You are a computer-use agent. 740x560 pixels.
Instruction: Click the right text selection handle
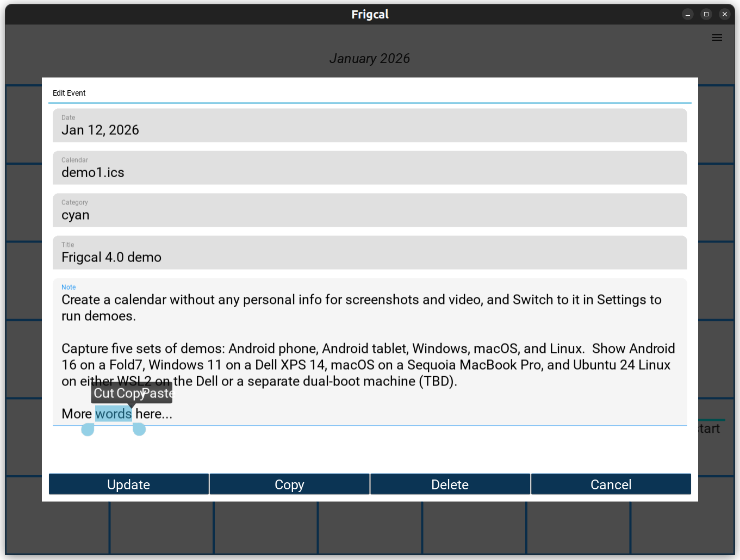click(x=139, y=430)
